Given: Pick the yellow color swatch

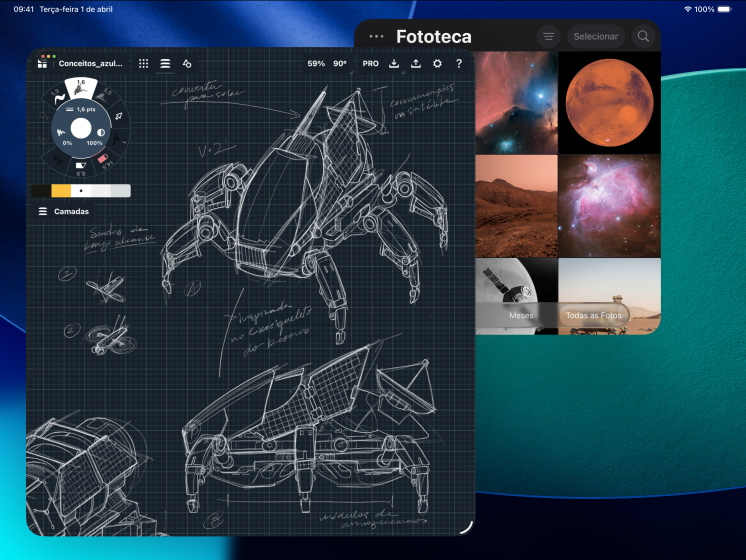Looking at the screenshot, I should click(x=61, y=190).
